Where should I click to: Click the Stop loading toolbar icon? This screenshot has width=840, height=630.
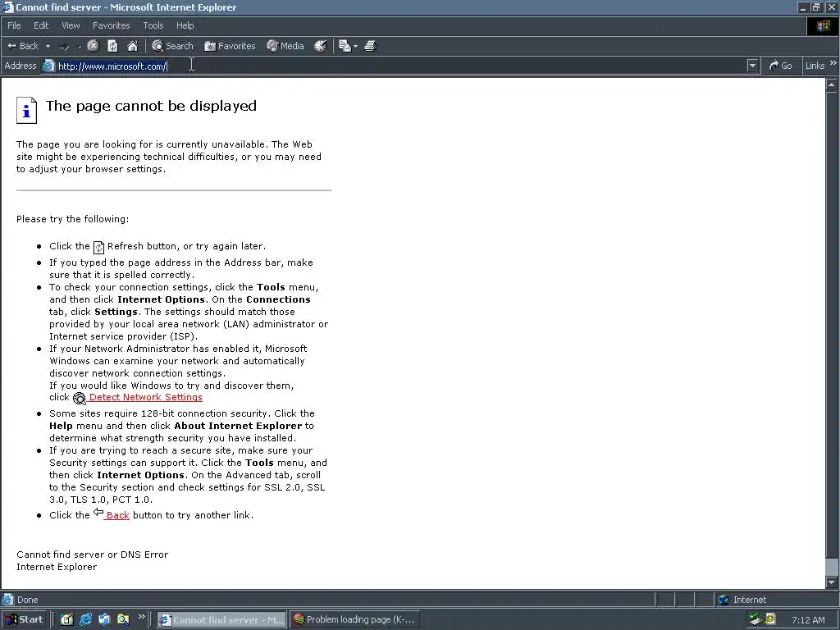click(94, 46)
